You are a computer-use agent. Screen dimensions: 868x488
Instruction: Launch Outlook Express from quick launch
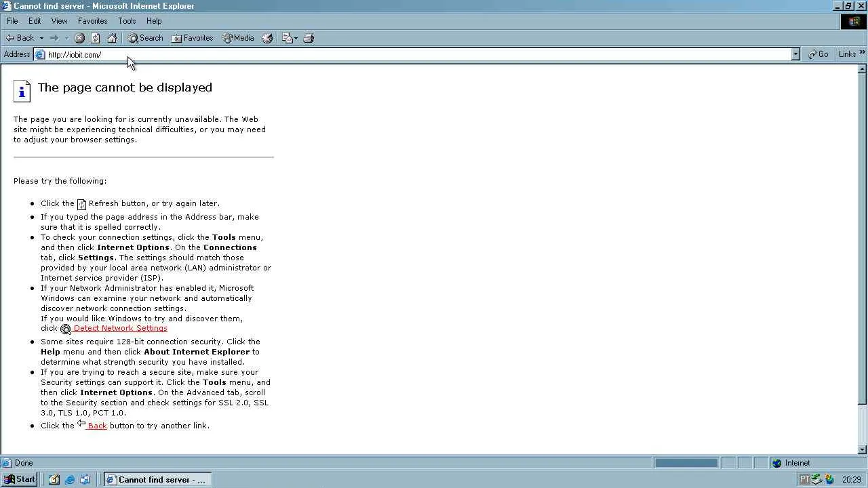click(x=85, y=479)
